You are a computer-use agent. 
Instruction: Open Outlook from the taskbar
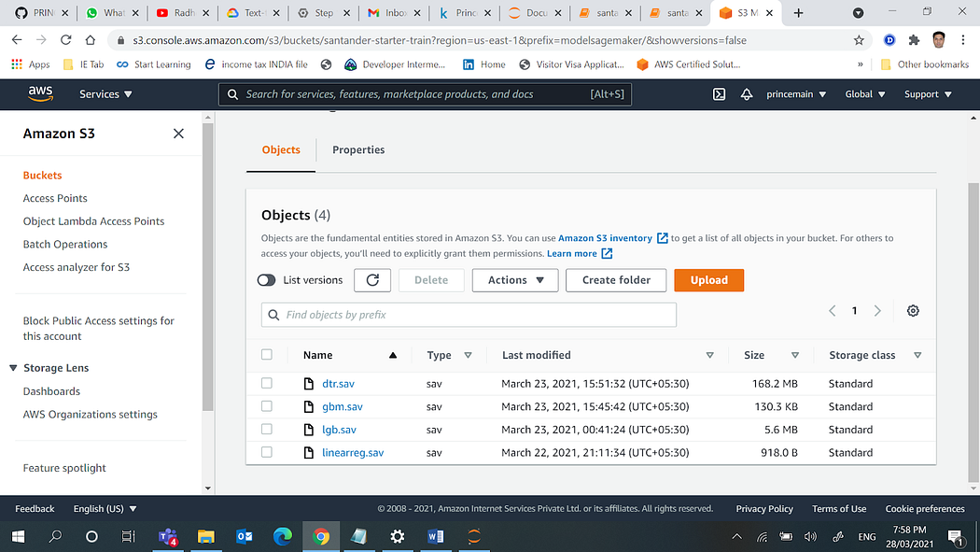click(x=245, y=536)
